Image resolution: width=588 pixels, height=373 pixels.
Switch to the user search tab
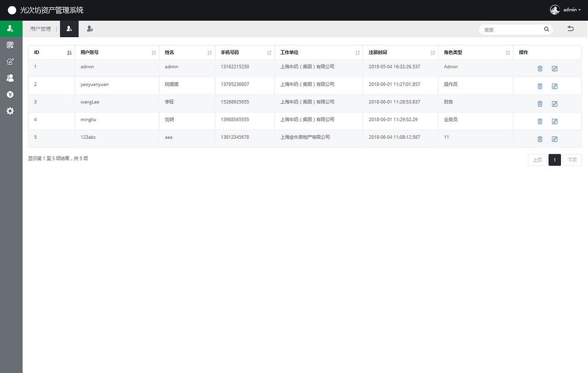[x=69, y=29]
